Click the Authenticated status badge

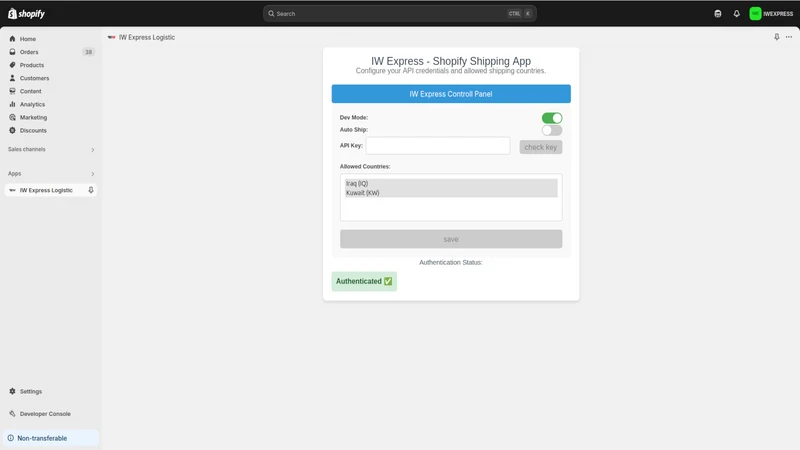(x=364, y=281)
